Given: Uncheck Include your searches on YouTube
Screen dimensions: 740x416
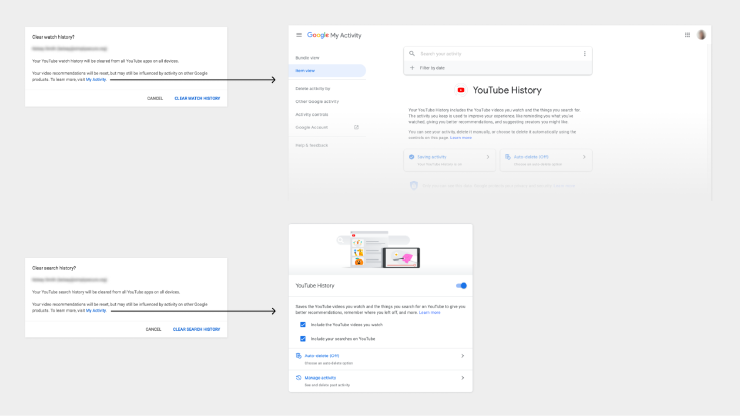Looking at the screenshot, I should (303, 339).
